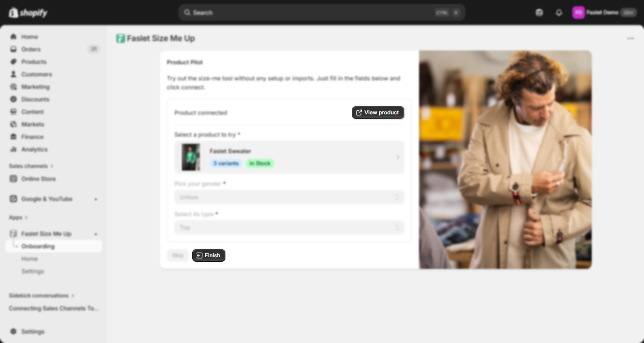Open the Pick your gender dropdown
The height and width of the screenshot is (343, 644).
[x=289, y=197]
